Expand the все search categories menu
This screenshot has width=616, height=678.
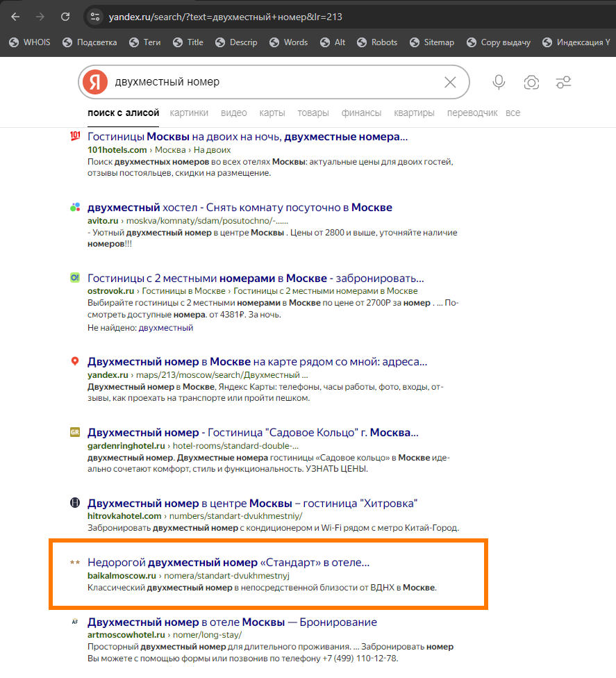tap(513, 113)
